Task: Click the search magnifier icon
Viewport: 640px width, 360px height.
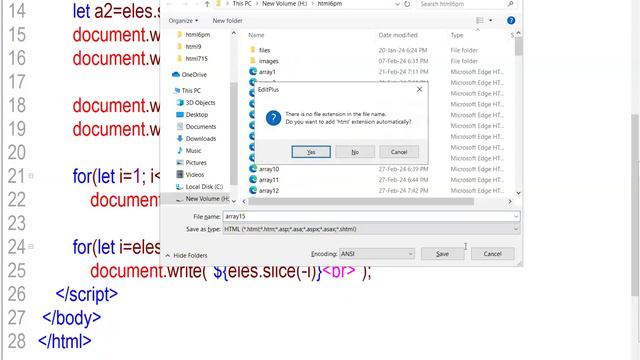Action: point(510,4)
